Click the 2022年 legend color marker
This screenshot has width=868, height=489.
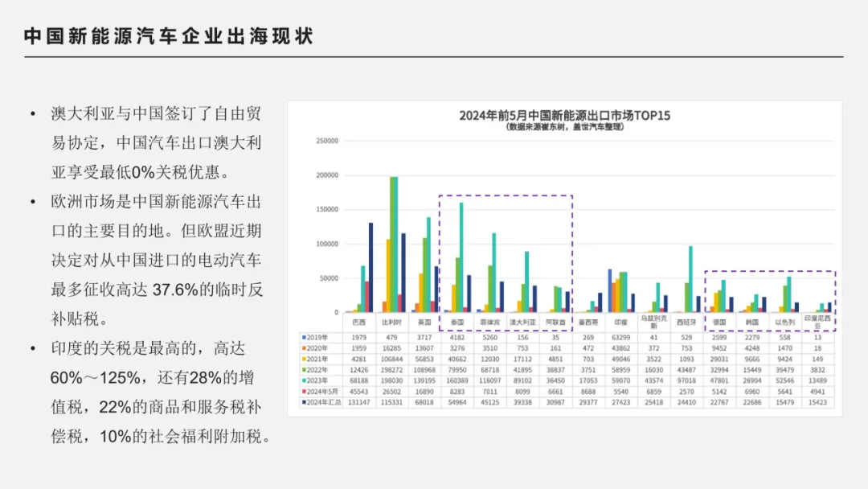303,369
